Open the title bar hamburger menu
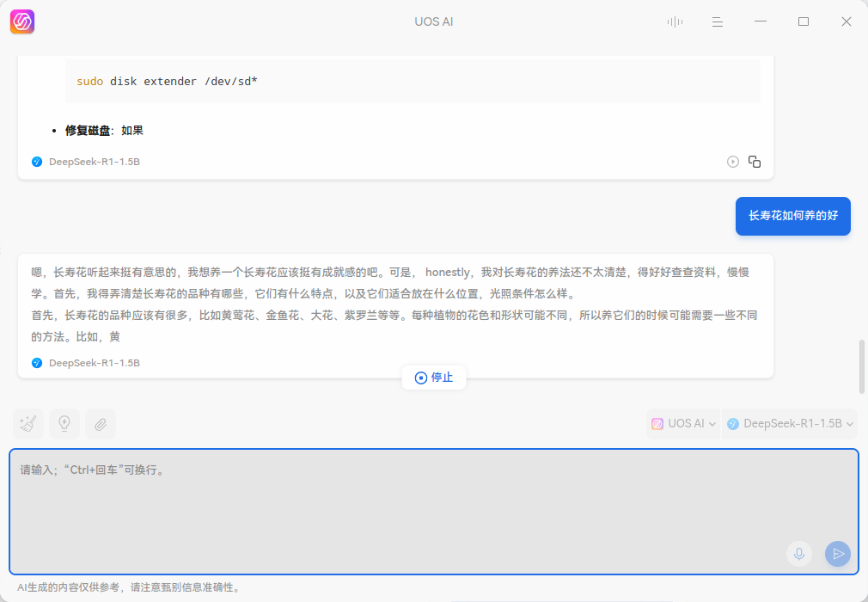The height and width of the screenshot is (602, 868). tap(718, 21)
